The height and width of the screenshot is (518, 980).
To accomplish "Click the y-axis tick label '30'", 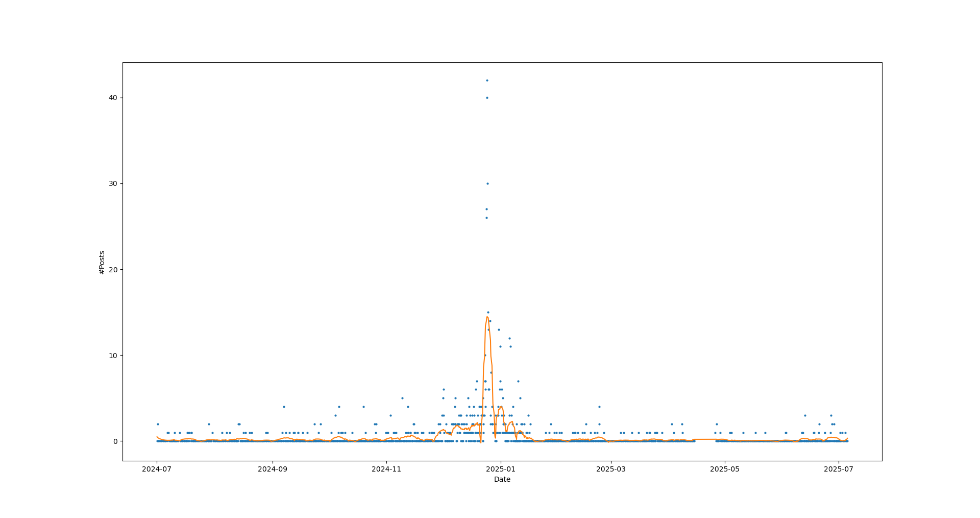I will coord(113,183).
